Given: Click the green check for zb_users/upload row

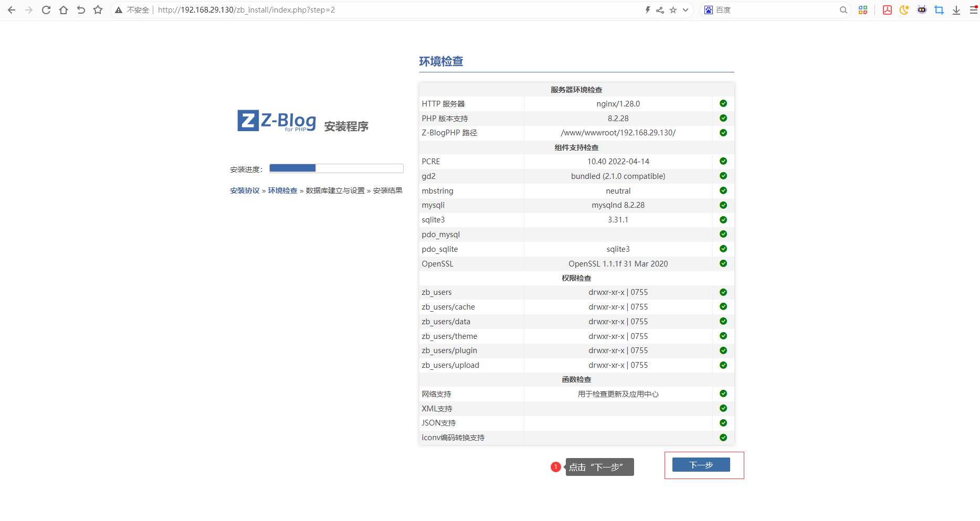Looking at the screenshot, I should tap(723, 365).
